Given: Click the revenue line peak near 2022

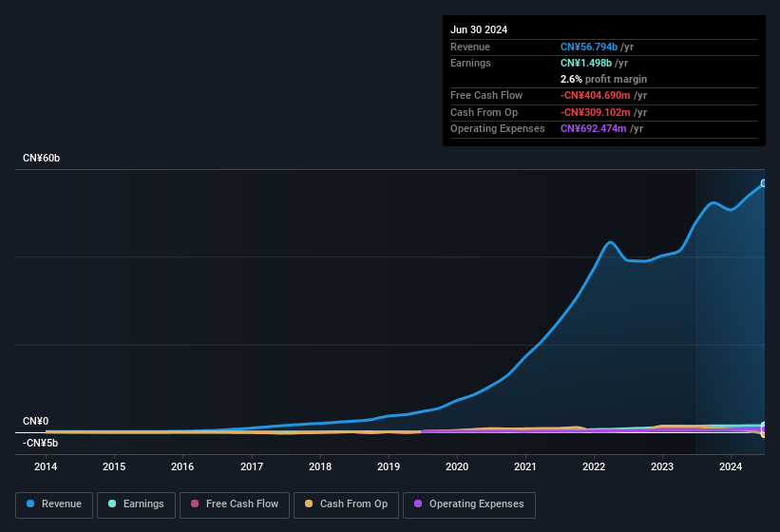Looking at the screenshot, I should tap(610, 242).
